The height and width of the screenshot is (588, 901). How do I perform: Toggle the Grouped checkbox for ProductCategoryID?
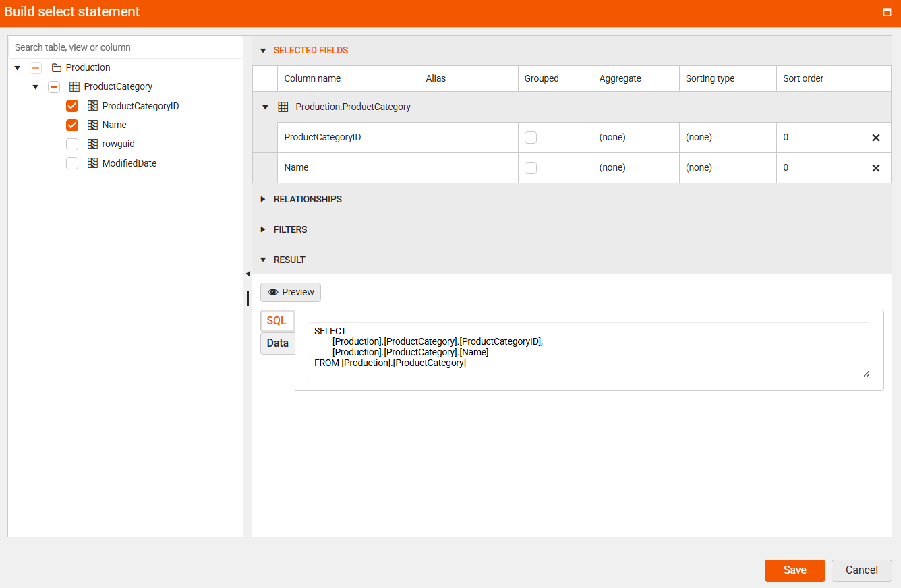tap(531, 137)
